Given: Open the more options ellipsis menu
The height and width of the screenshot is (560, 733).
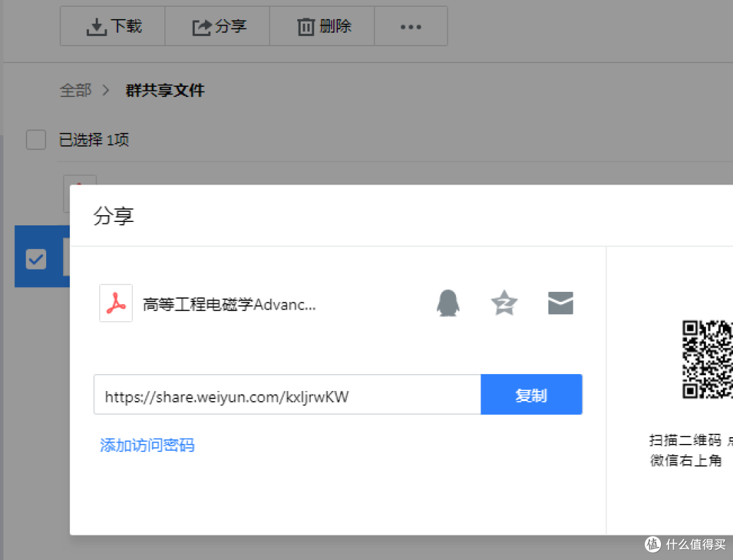Looking at the screenshot, I should [x=411, y=26].
